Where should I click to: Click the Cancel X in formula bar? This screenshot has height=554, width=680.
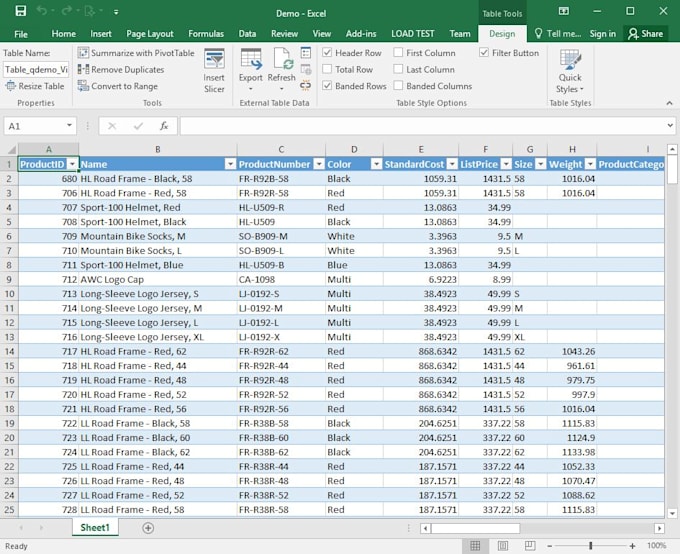coord(112,126)
